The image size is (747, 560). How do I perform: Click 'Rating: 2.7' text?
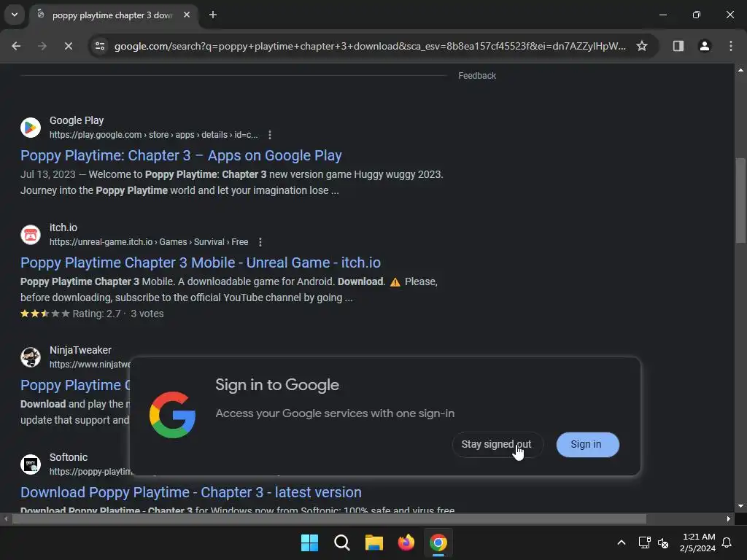(97, 314)
